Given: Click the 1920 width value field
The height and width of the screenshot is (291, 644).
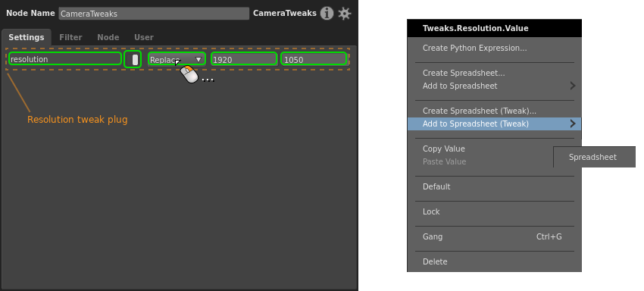Looking at the screenshot, I should pyautogui.click(x=244, y=59).
